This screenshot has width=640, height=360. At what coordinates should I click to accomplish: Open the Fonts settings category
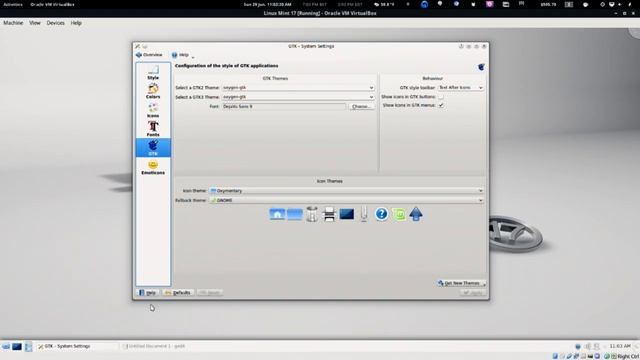point(153,129)
